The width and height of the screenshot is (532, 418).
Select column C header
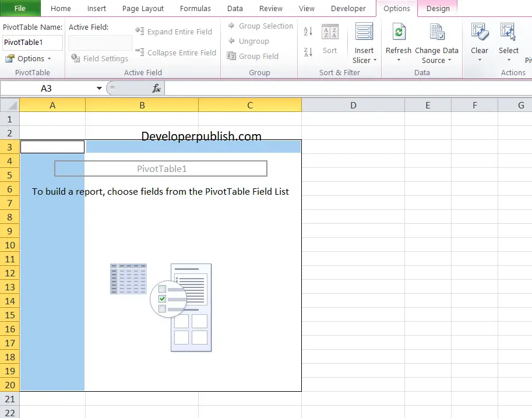tap(250, 105)
